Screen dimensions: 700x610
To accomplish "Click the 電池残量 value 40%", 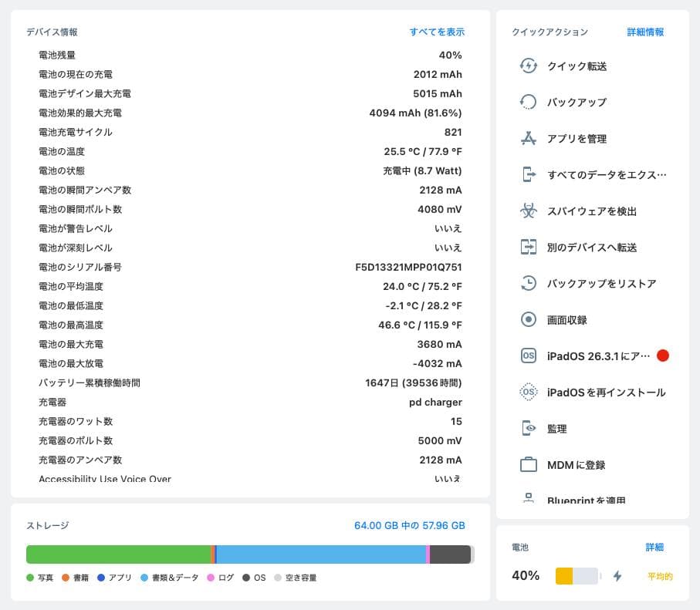I will 450,56.
